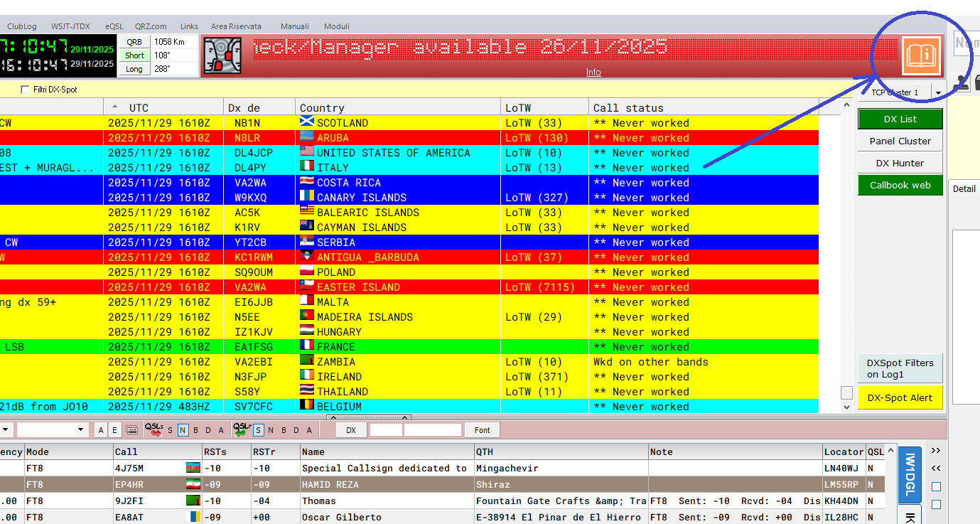Click the wider empty field before Font button
The image size is (980, 524).
pyautogui.click(x=433, y=430)
